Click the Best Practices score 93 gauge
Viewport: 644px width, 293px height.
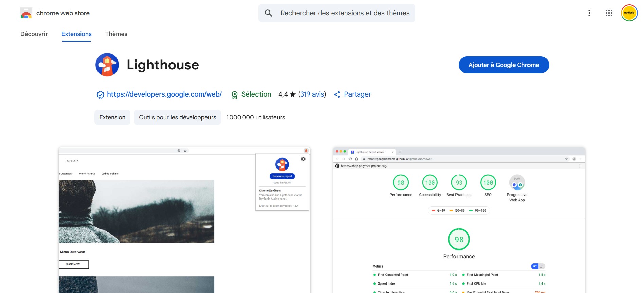coord(459,183)
